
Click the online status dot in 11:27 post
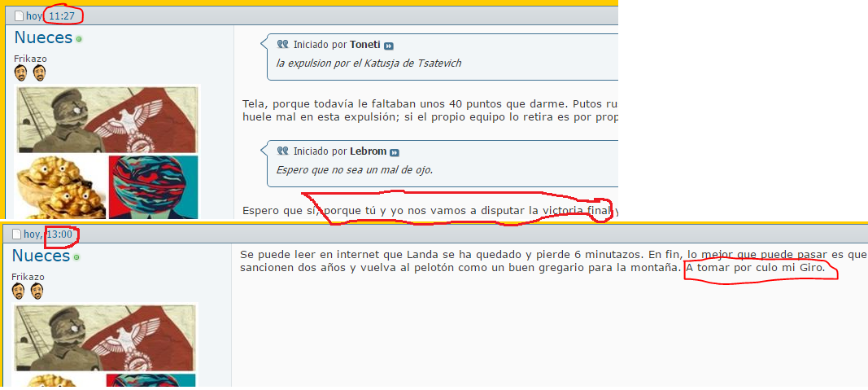[79, 39]
